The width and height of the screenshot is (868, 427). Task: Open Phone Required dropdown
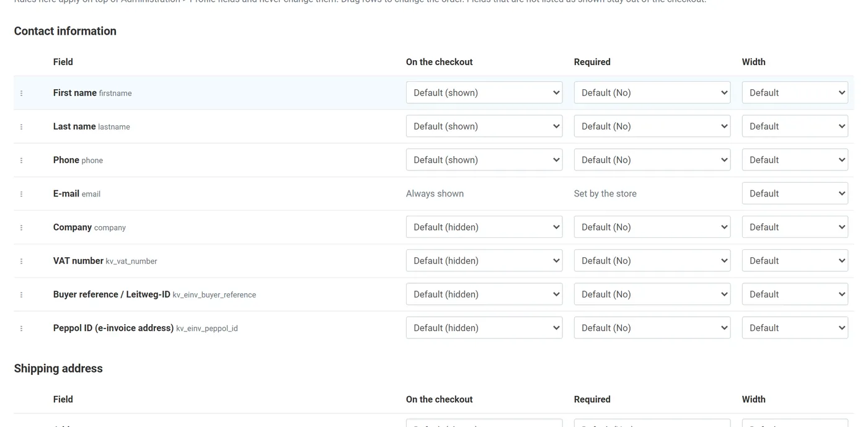tap(652, 159)
